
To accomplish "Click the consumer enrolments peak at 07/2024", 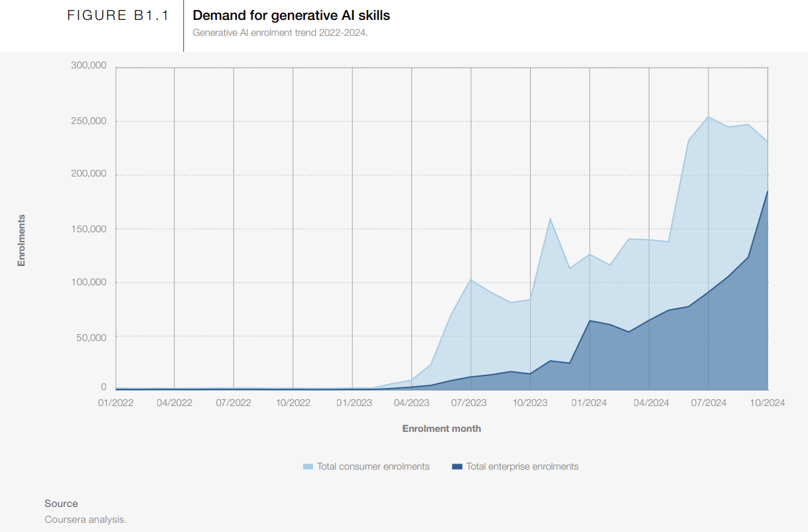I will (x=708, y=117).
